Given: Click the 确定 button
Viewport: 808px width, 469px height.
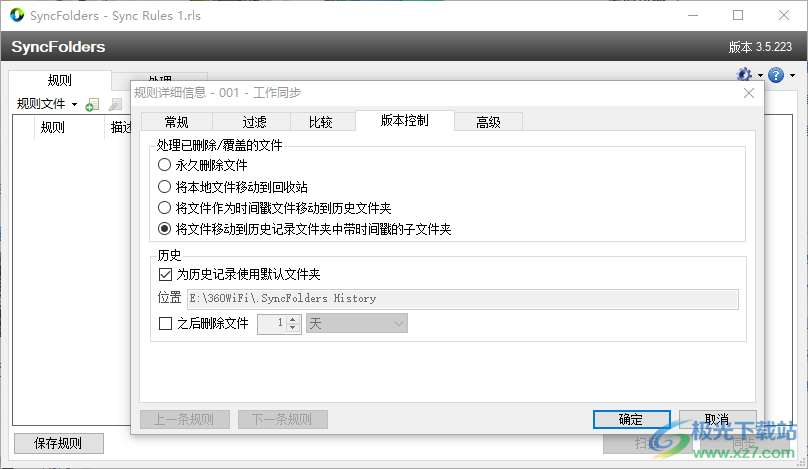Looking at the screenshot, I should tap(631, 420).
